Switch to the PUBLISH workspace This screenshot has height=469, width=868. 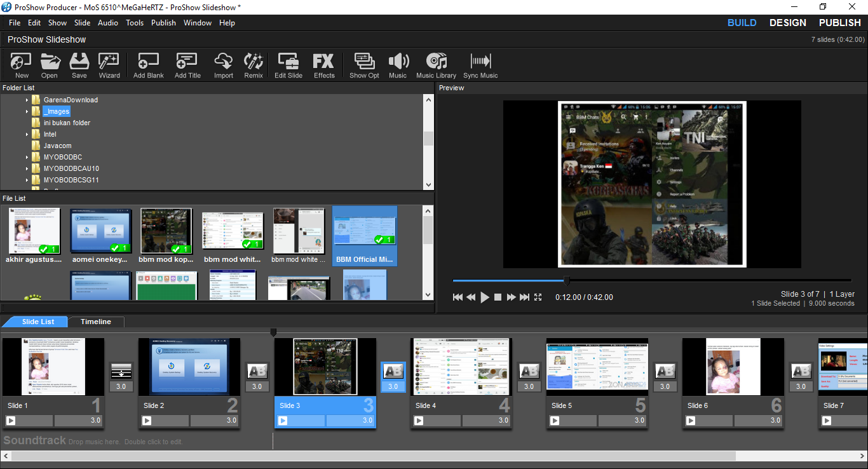(840, 23)
